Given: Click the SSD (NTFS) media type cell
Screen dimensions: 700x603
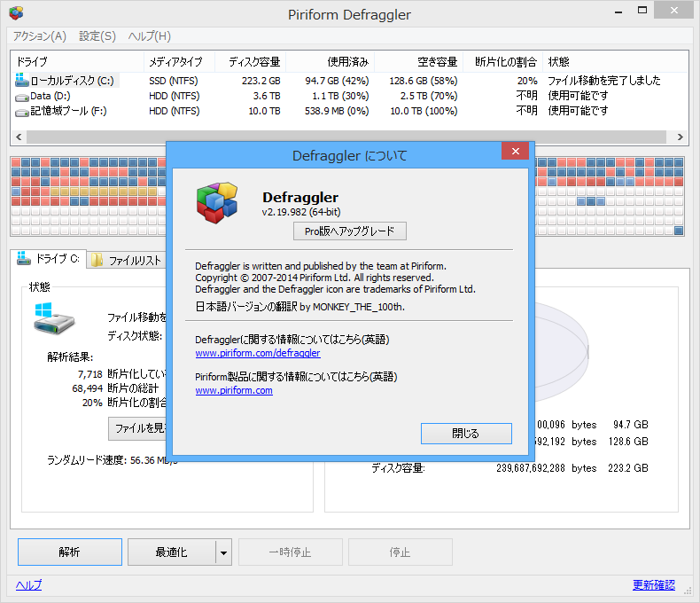Looking at the screenshot, I should click(174, 81).
